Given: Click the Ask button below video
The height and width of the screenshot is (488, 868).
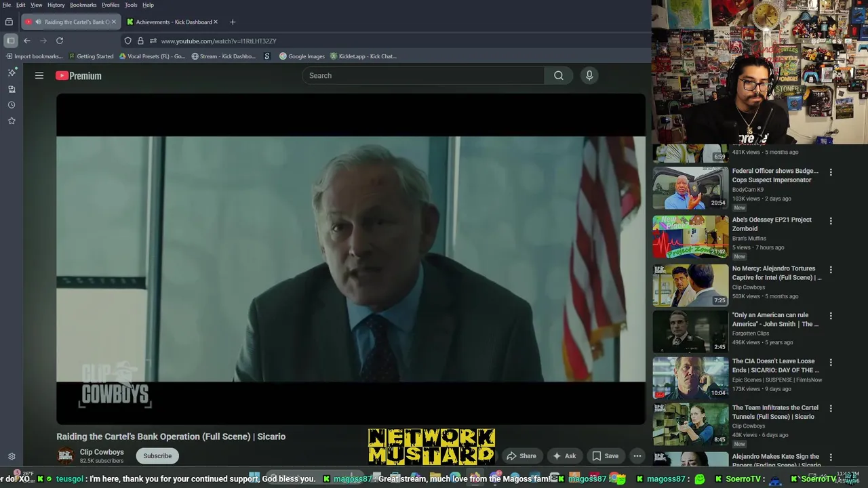Looking at the screenshot, I should pyautogui.click(x=564, y=456).
